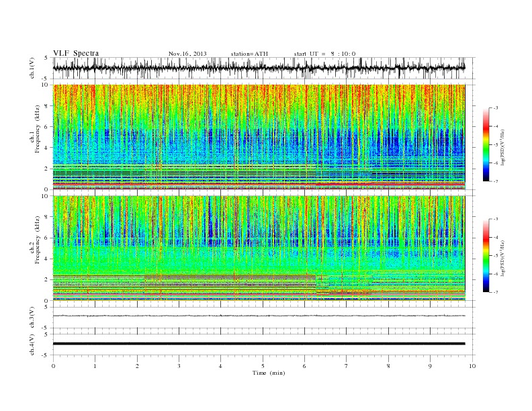Click inside the ch.1 spectrogram panel
This screenshot has height=411, width=532.
tap(259, 137)
